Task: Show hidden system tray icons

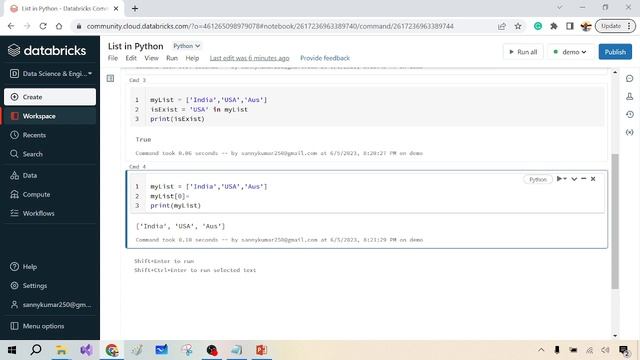Action: coord(541,350)
